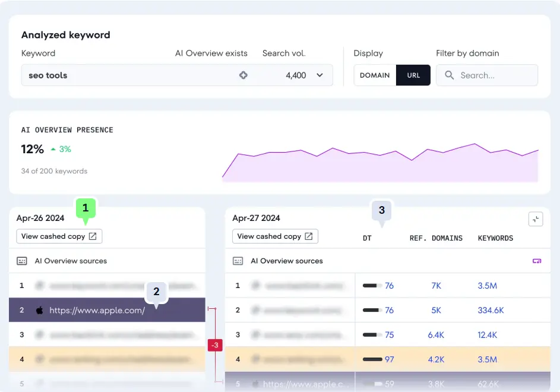Click the AI Overview sources icon, Apr-27 panel
The height and width of the screenshot is (392, 560).
tap(238, 261)
